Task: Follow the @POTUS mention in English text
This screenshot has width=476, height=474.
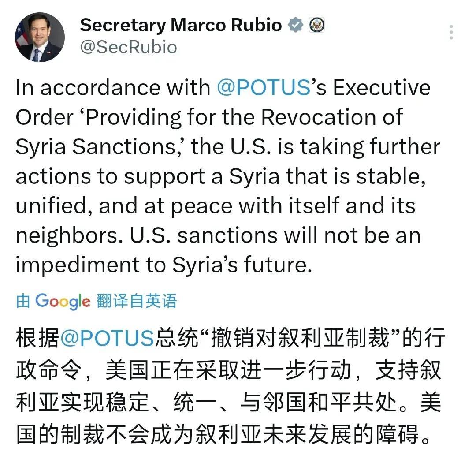Action: (x=264, y=88)
